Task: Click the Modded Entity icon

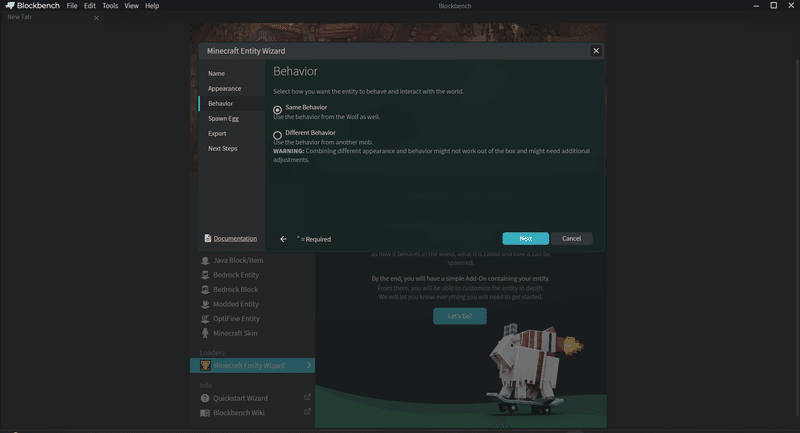Action: tap(205, 304)
